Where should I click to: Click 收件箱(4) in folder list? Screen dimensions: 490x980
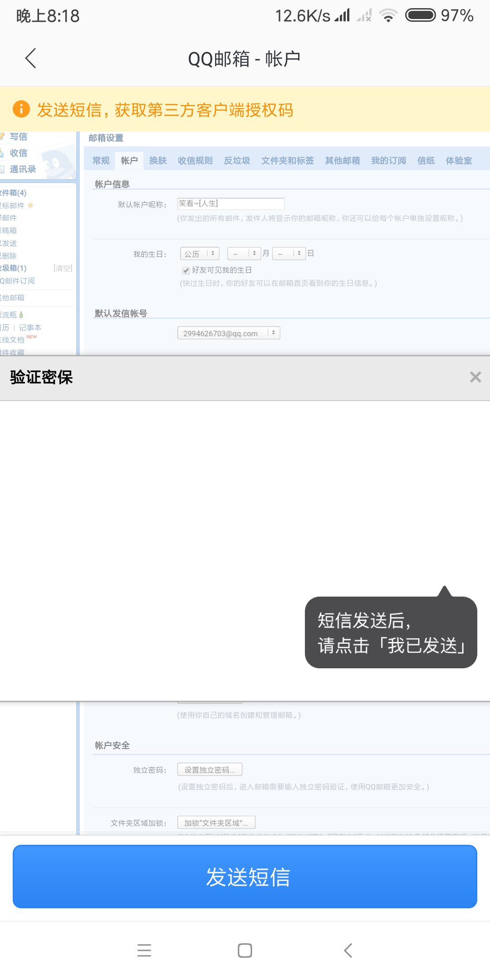(x=13, y=193)
